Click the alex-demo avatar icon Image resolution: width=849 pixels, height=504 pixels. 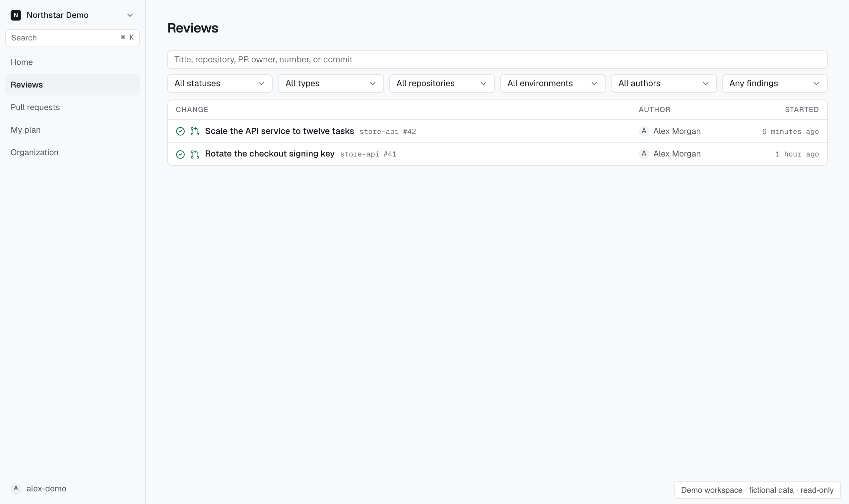coord(16,488)
